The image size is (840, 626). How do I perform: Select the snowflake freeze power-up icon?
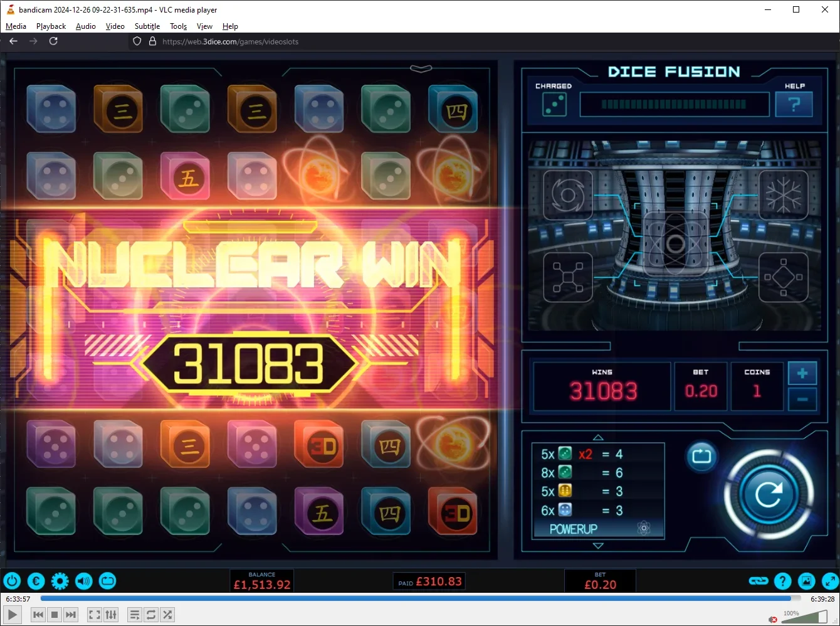(x=784, y=195)
